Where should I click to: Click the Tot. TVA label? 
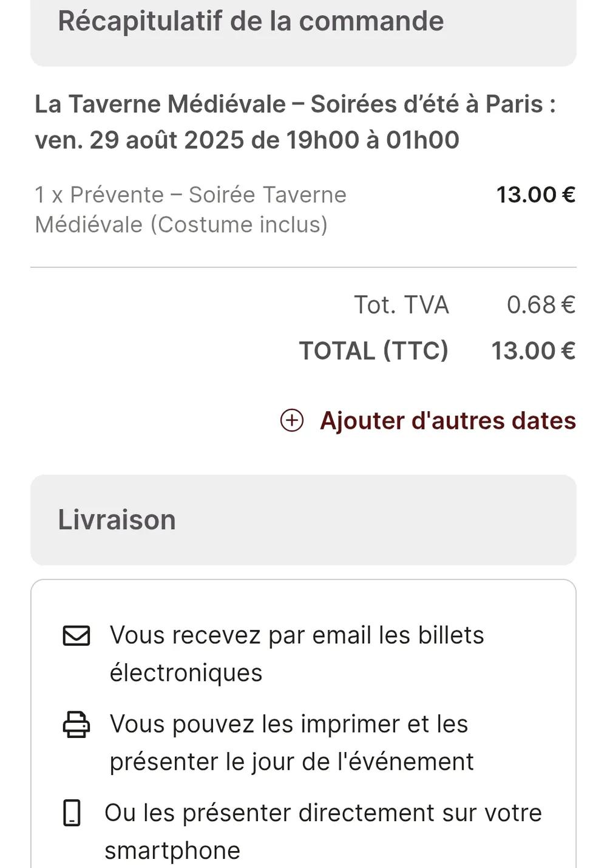pos(401,305)
